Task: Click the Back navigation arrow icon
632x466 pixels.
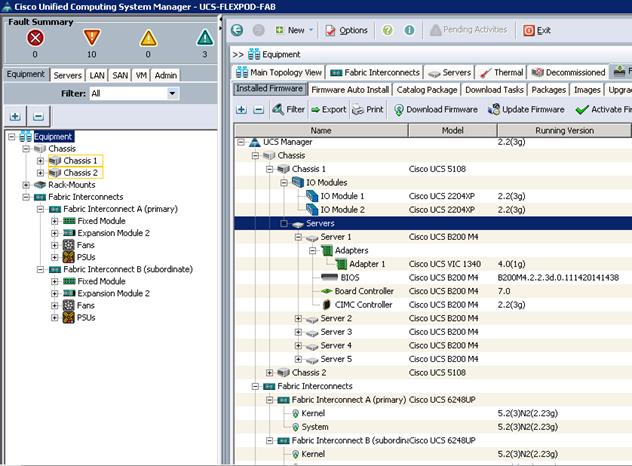Action: (x=237, y=30)
